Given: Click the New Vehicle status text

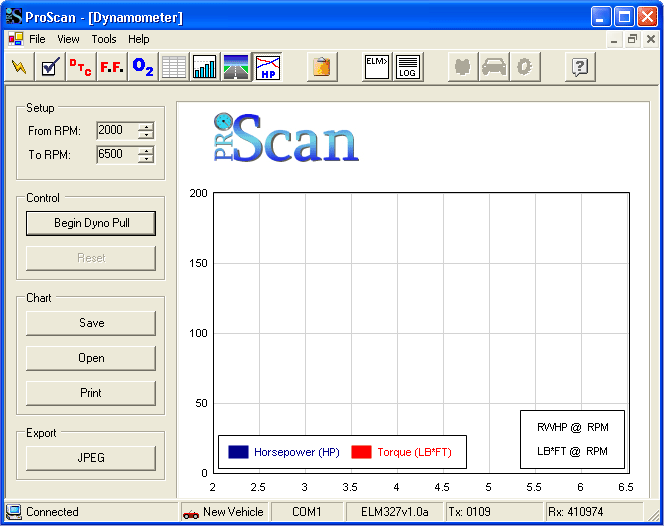Looking at the screenshot, I should click(x=233, y=512).
